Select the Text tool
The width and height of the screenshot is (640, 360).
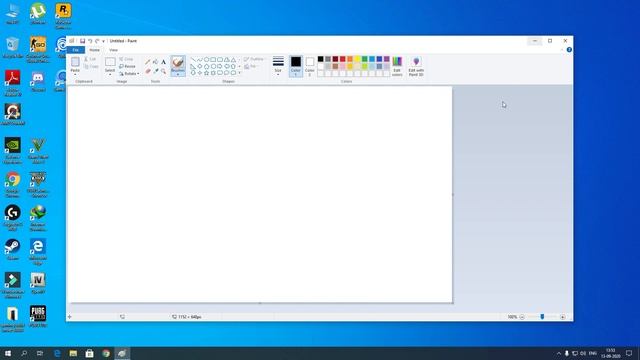coord(163,62)
